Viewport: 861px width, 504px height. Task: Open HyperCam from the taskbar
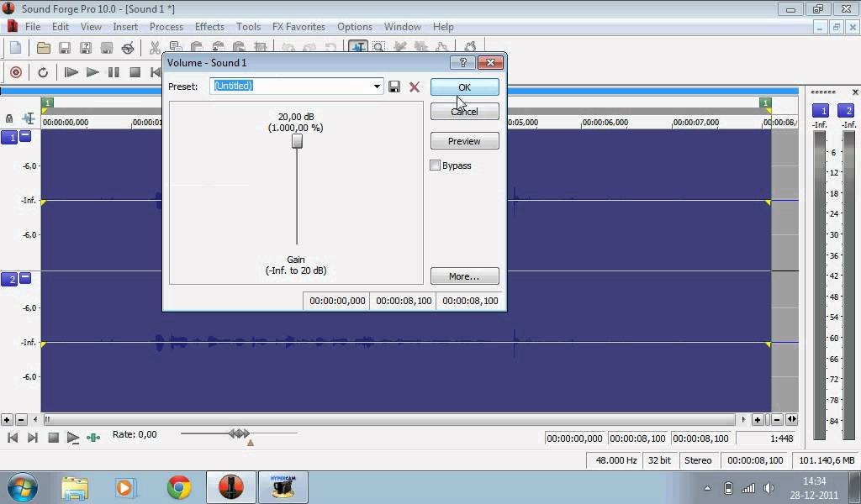click(283, 487)
